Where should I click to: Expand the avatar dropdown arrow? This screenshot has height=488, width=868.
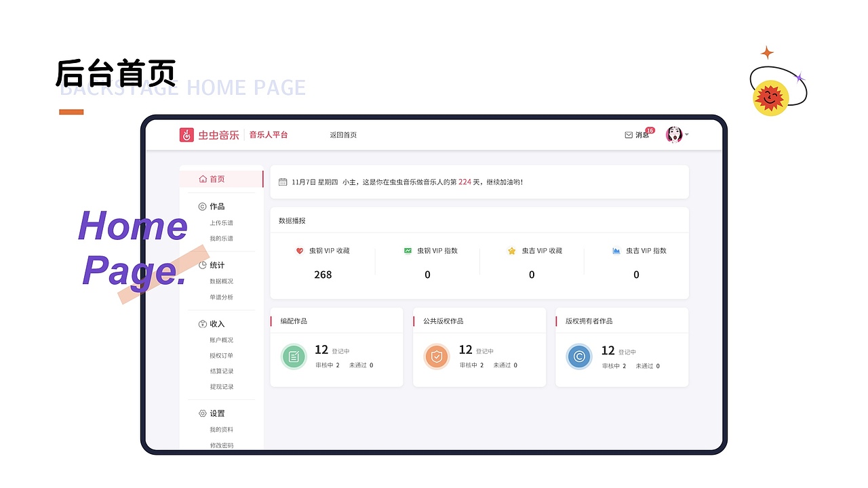686,135
